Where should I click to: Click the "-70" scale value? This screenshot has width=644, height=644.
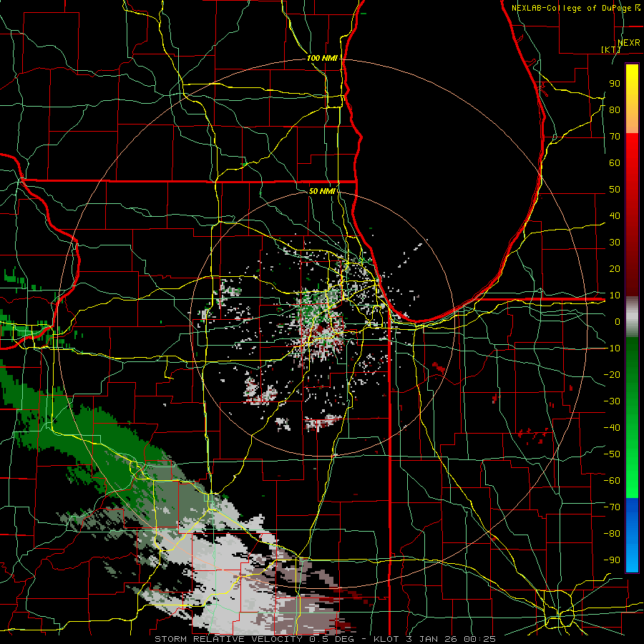click(612, 507)
